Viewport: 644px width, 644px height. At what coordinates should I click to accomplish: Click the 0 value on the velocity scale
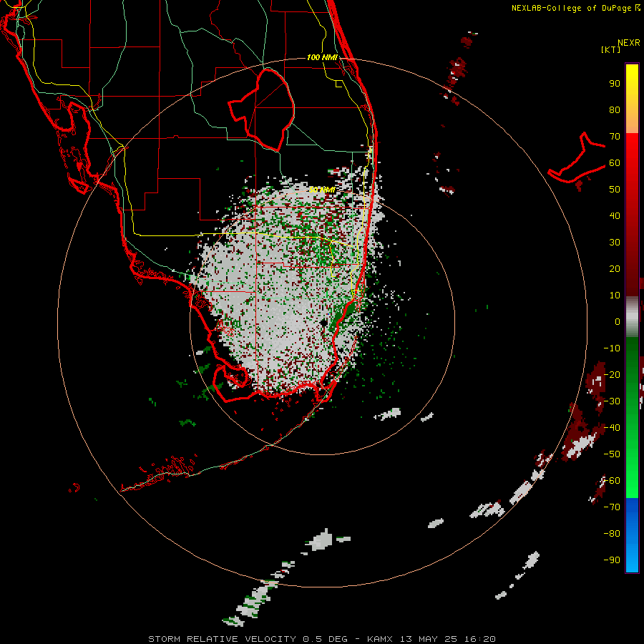[618, 322]
